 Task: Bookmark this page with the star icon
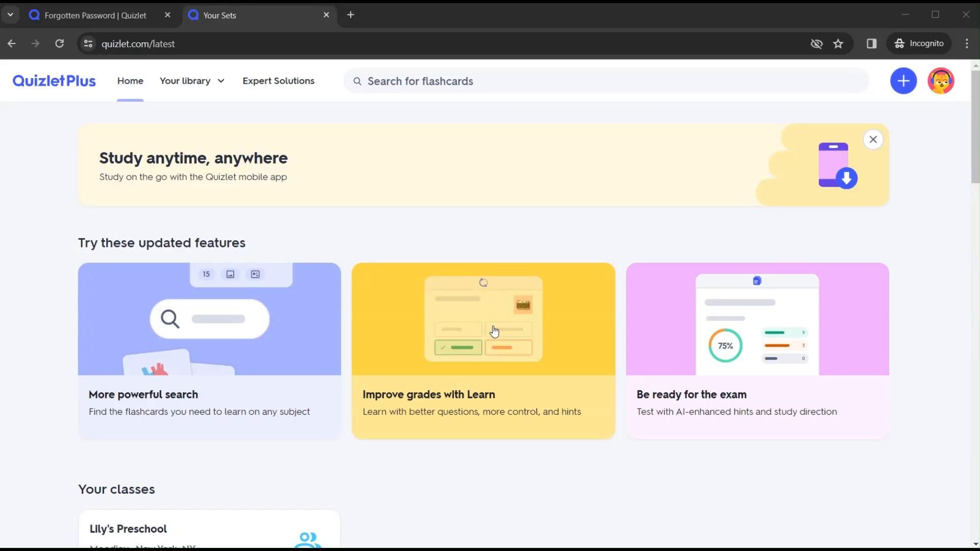coord(838,44)
